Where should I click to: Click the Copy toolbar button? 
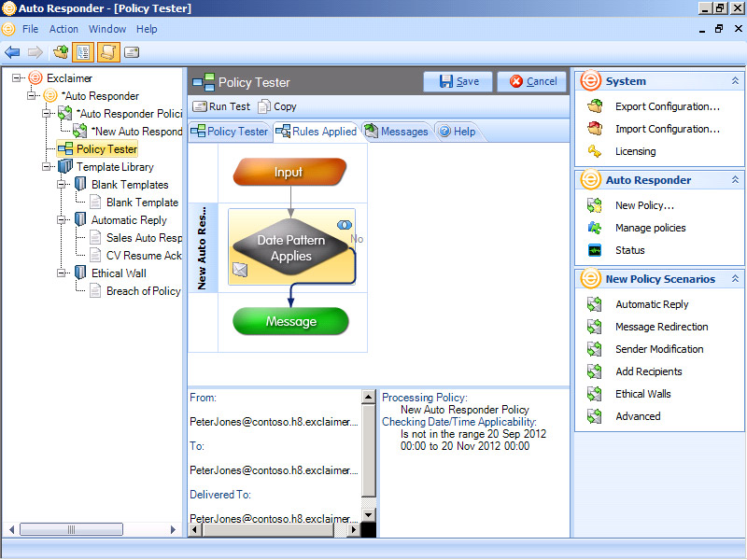coord(277,106)
